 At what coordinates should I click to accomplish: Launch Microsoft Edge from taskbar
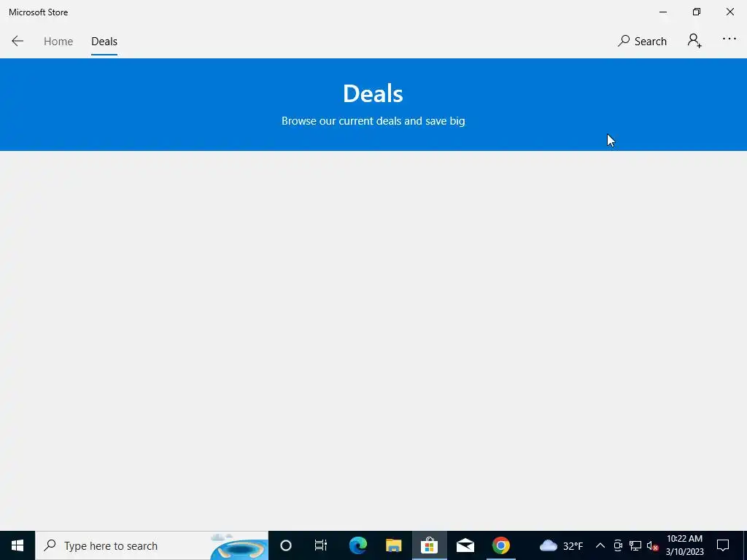357,545
